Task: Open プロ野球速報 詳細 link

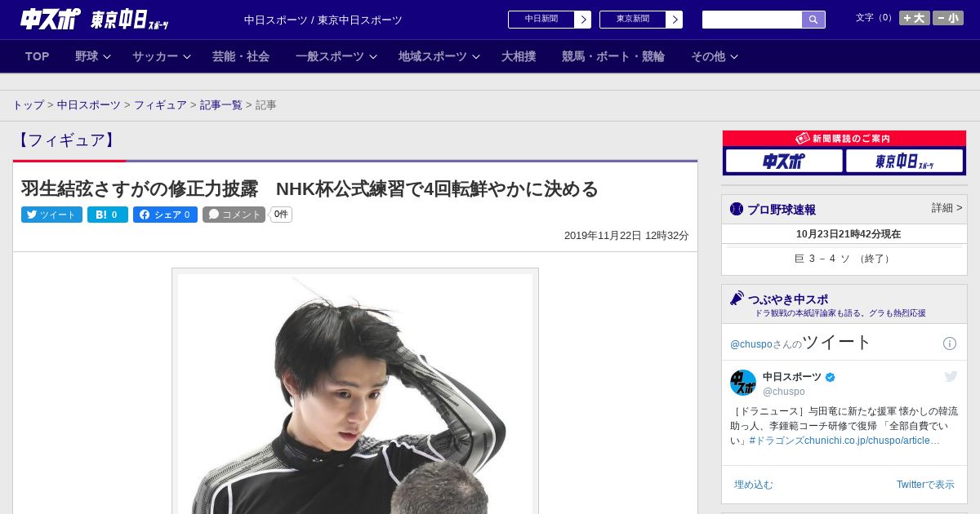Action: [947, 208]
